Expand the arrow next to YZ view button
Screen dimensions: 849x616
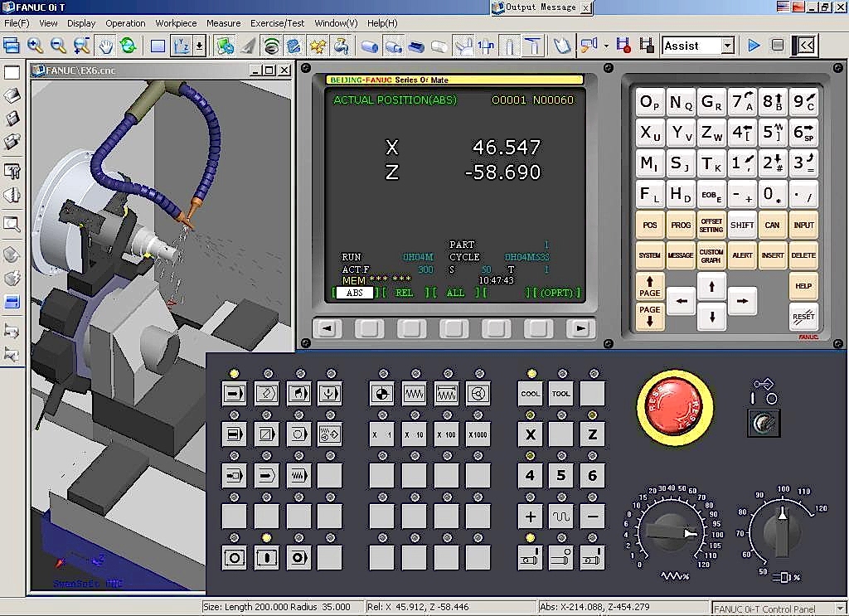click(199, 46)
